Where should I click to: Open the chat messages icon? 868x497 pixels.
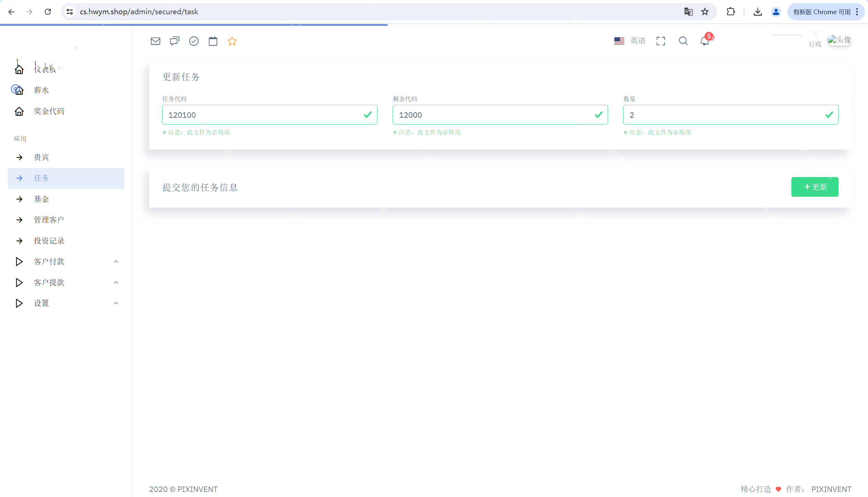point(174,41)
